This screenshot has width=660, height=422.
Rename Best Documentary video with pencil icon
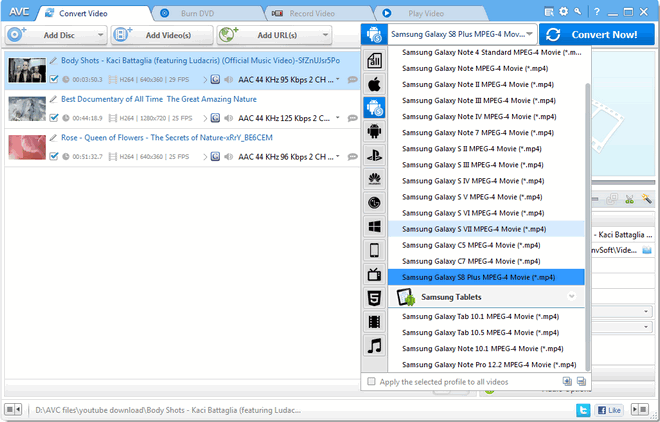tap(53, 99)
